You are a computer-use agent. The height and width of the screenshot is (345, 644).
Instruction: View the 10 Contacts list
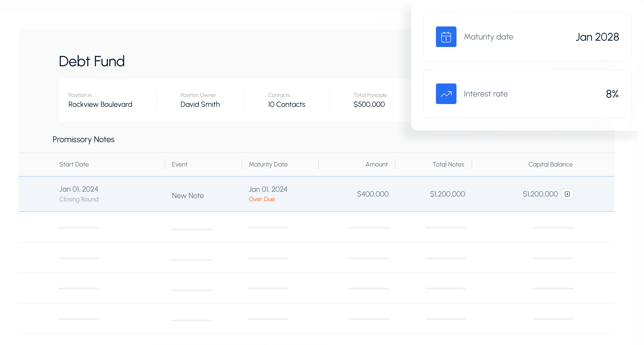pos(287,104)
